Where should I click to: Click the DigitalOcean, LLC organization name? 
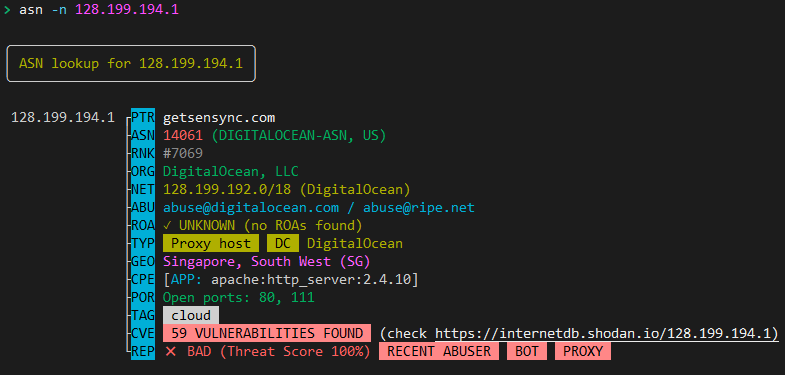click(x=231, y=172)
